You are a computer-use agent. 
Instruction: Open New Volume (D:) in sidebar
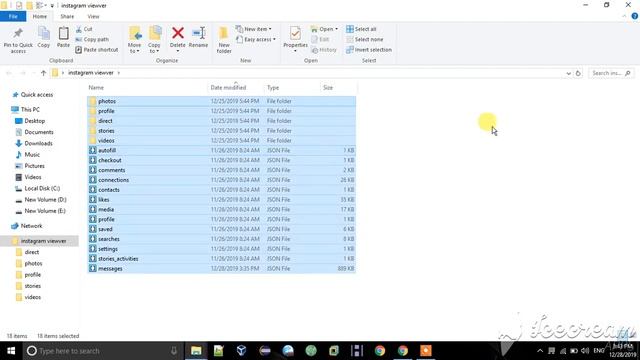pos(45,200)
